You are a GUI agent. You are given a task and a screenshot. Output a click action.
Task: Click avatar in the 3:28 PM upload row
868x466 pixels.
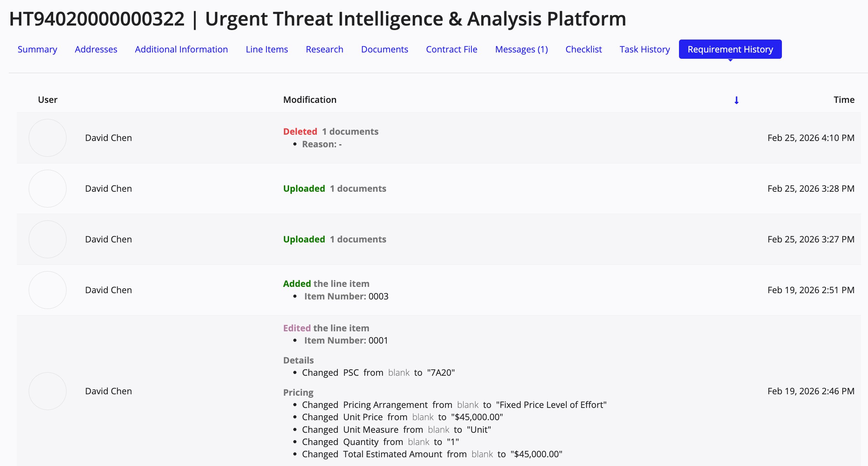(x=48, y=189)
